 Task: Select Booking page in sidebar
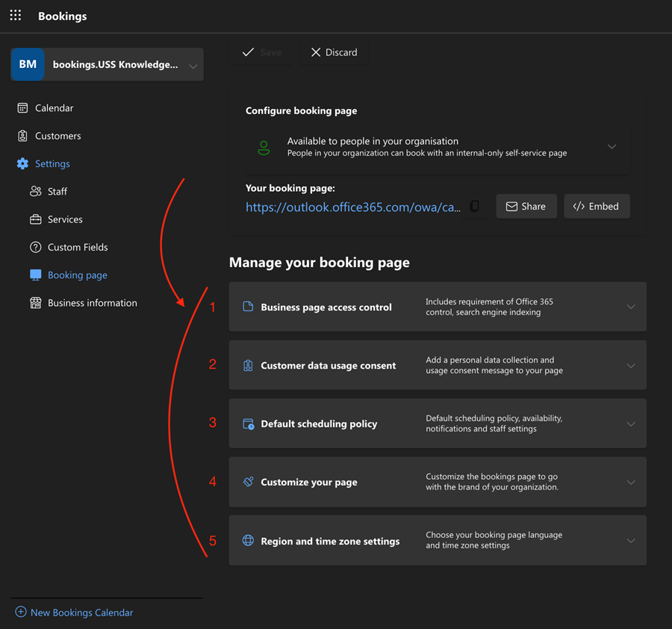click(78, 275)
